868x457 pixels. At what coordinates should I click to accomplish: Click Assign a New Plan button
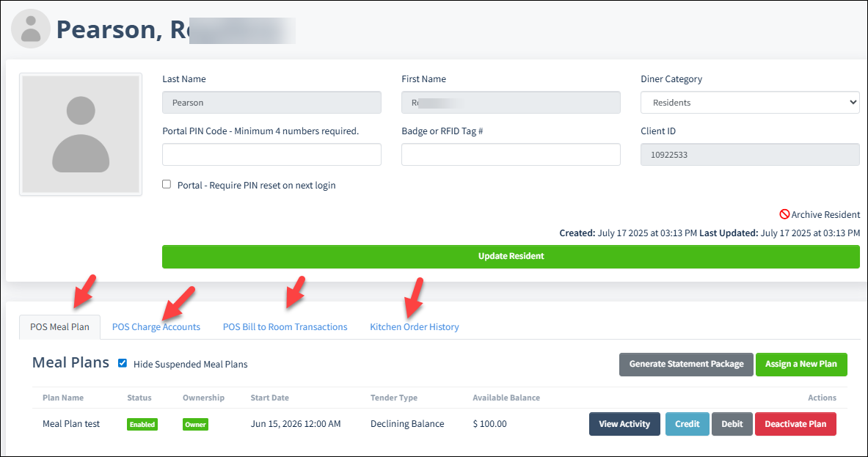801,364
